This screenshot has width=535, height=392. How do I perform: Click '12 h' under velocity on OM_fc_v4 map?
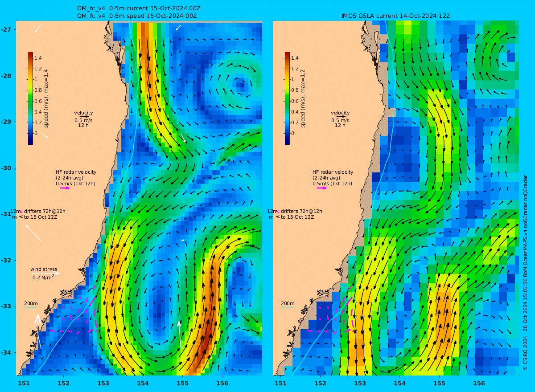pyautogui.click(x=83, y=125)
